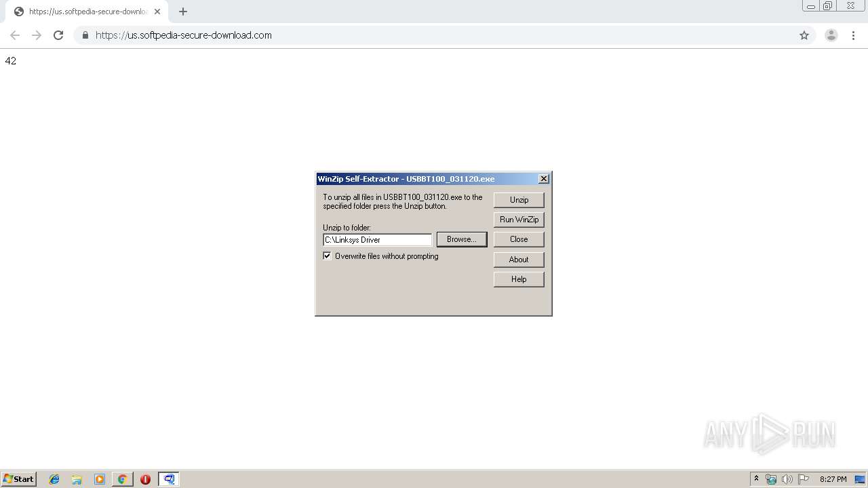The height and width of the screenshot is (488, 868).
Task: Select the softpedia-secure-download tab
Action: tap(86, 12)
